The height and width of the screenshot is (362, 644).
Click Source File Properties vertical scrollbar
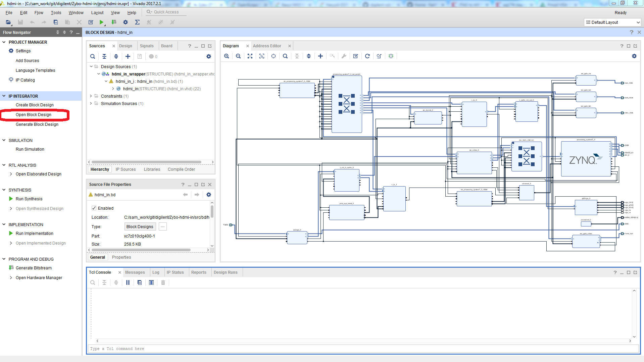click(x=212, y=211)
